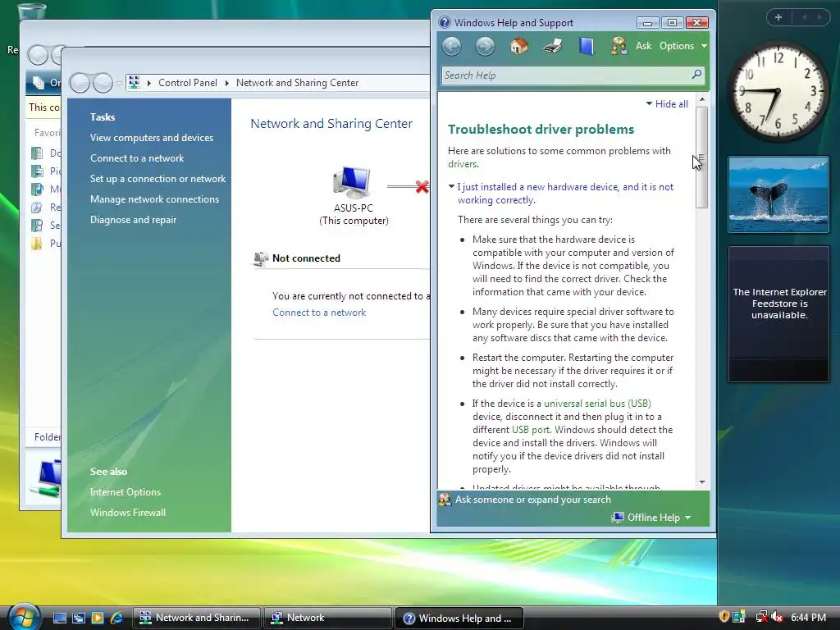Click the sidebar add gadgets plus button
This screenshot has width=840, height=630.
point(778,17)
